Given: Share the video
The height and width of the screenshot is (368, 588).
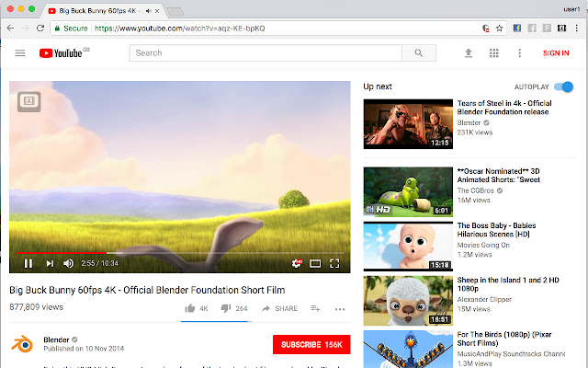Looking at the screenshot, I should coord(279,309).
